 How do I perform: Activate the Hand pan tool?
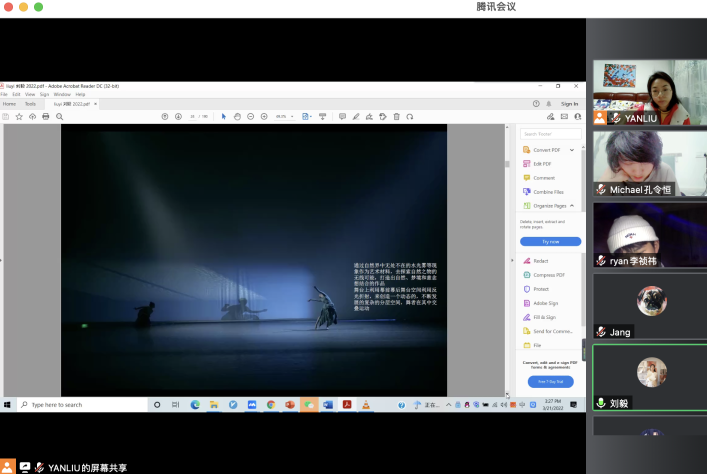pos(237,116)
